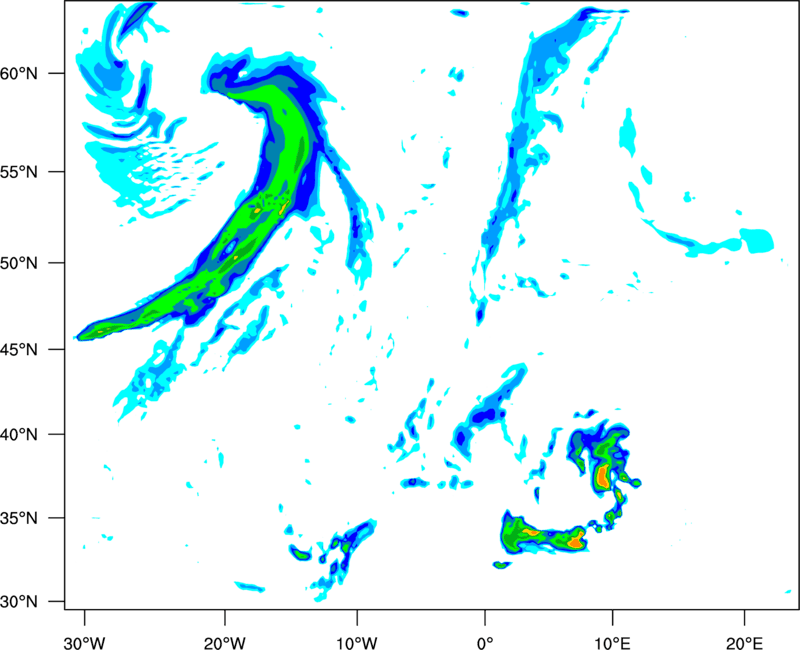The image size is (800, 650).
Task: Click the 35°N latitude label
Action: pyautogui.click(x=19, y=518)
